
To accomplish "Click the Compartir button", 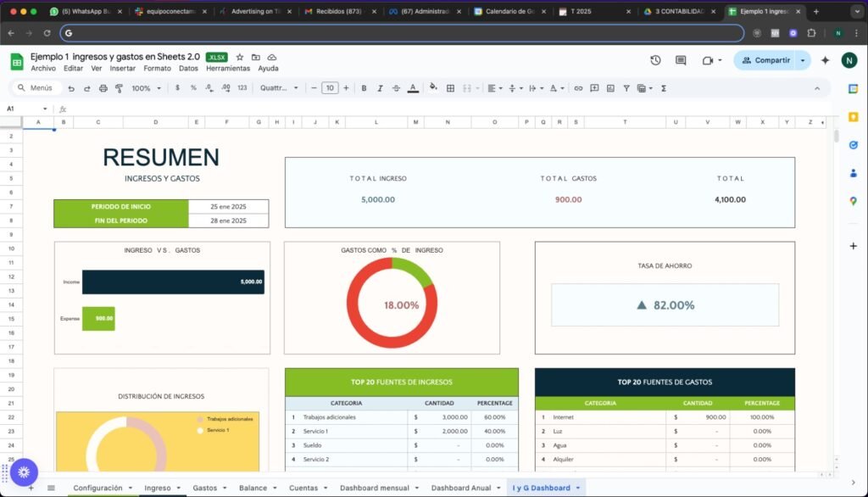I will pyautogui.click(x=765, y=60).
